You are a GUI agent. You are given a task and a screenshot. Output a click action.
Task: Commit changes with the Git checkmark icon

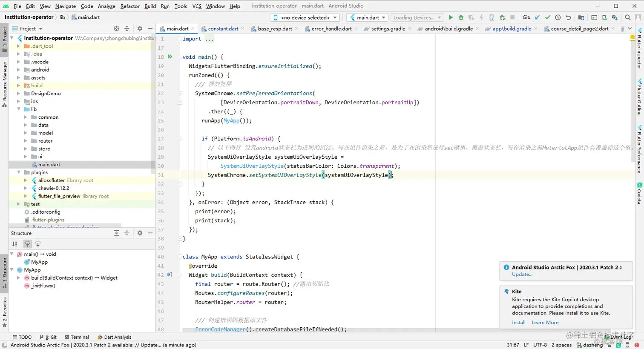(548, 17)
